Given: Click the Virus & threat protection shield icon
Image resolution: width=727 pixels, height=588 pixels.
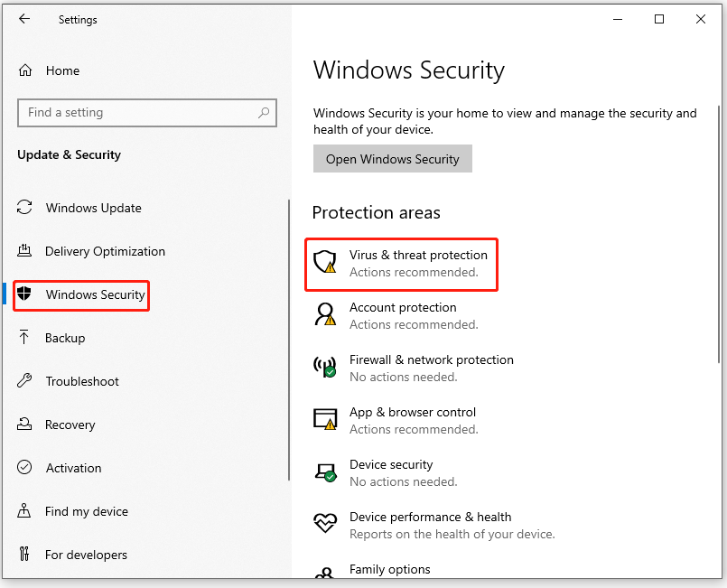Looking at the screenshot, I should click(x=324, y=262).
